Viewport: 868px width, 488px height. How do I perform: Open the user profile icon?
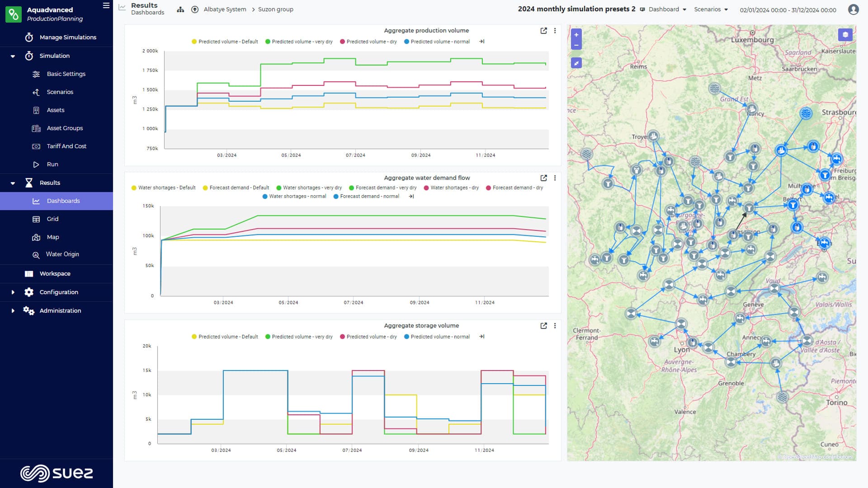pyautogui.click(x=853, y=9)
